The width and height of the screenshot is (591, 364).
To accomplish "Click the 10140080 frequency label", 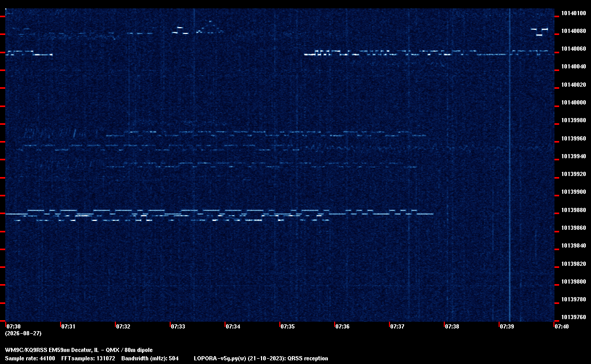I will coord(573,31).
